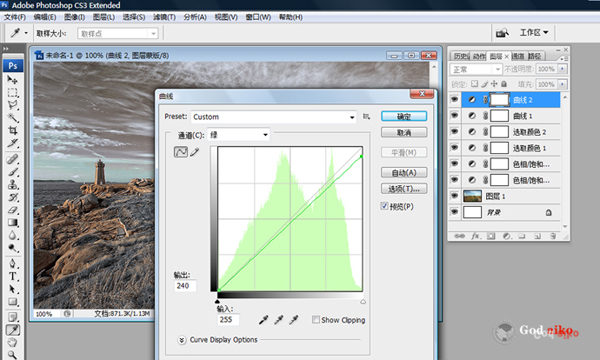Click the 选项(T)... options button

pyautogui.click(x=404, y=189)
